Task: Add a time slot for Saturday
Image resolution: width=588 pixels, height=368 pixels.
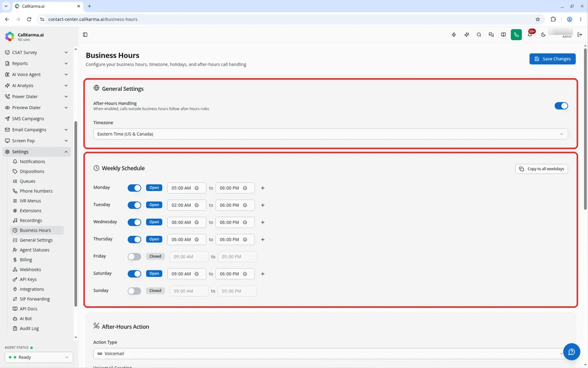Action: click(263, 274)
